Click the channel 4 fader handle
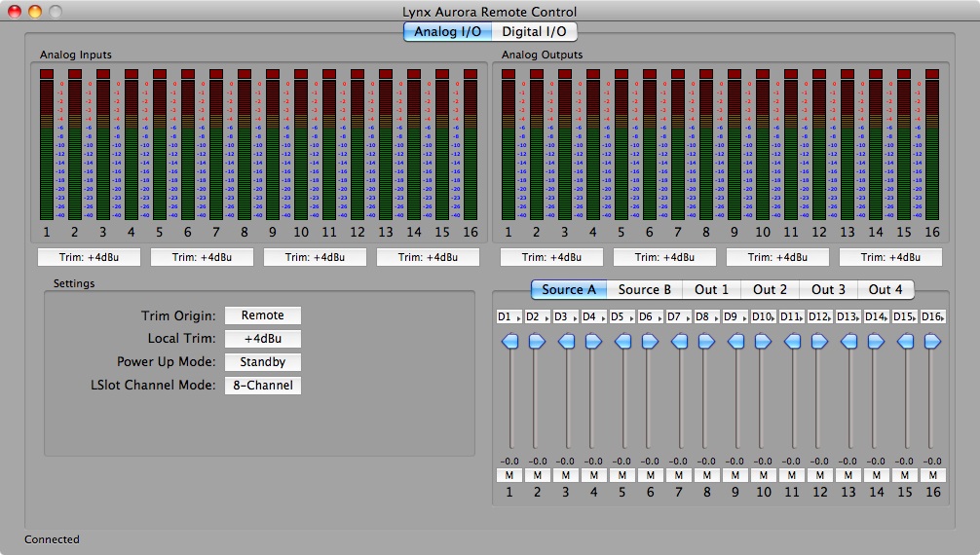Image resolution: width=980 pixels, height=555 pixels. (x=593, y=341)
